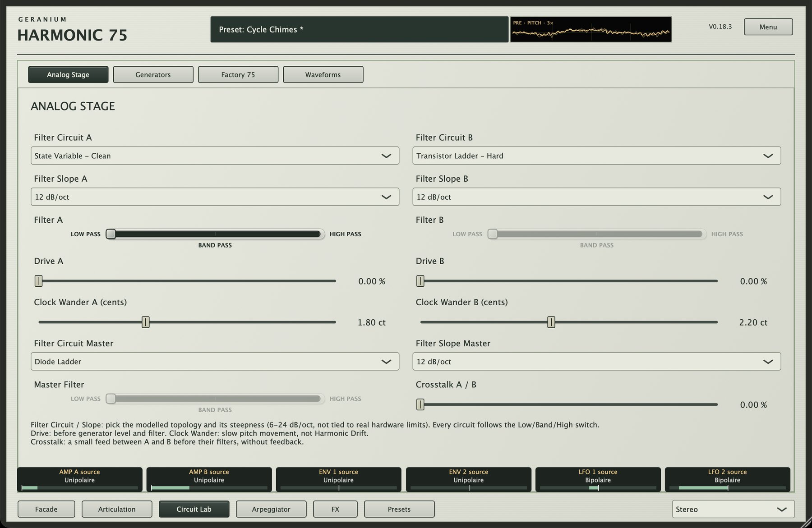Open the Stereo output mode dropdown
Screen dimensions: 812x528
click(733, 509)
